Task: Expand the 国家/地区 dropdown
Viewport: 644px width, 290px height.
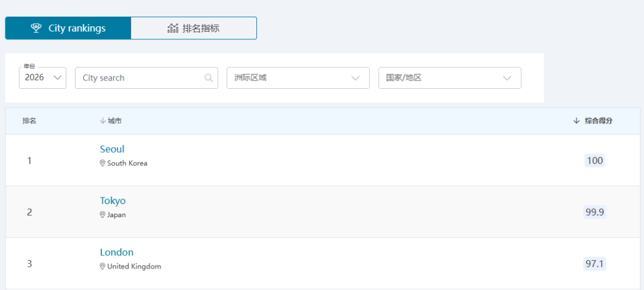Action: [450, 78]
